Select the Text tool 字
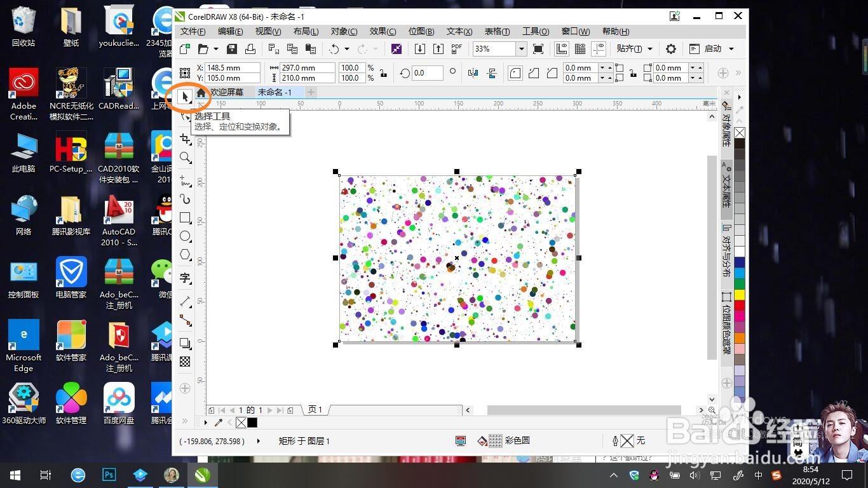The height and width of the screenshot is (488, 868). click(185, 278)
